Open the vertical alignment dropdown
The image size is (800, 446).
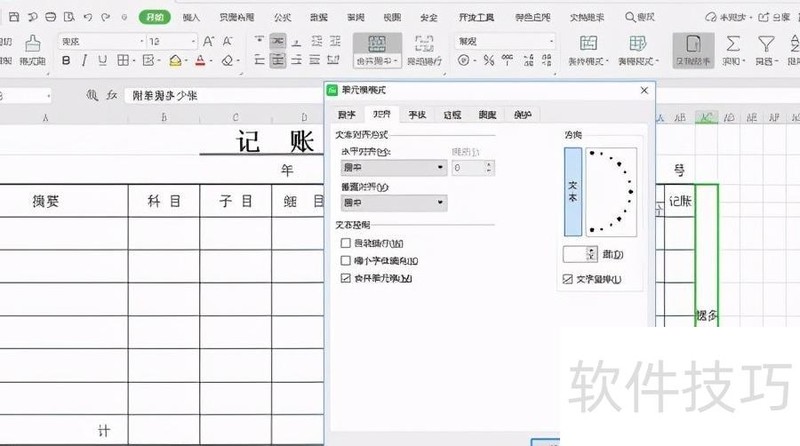click(440, 203)
